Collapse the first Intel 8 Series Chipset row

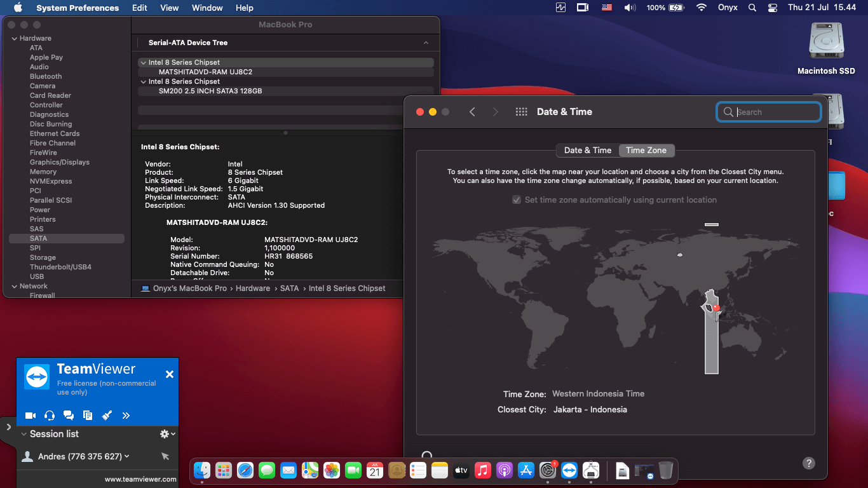pos(143,63)
